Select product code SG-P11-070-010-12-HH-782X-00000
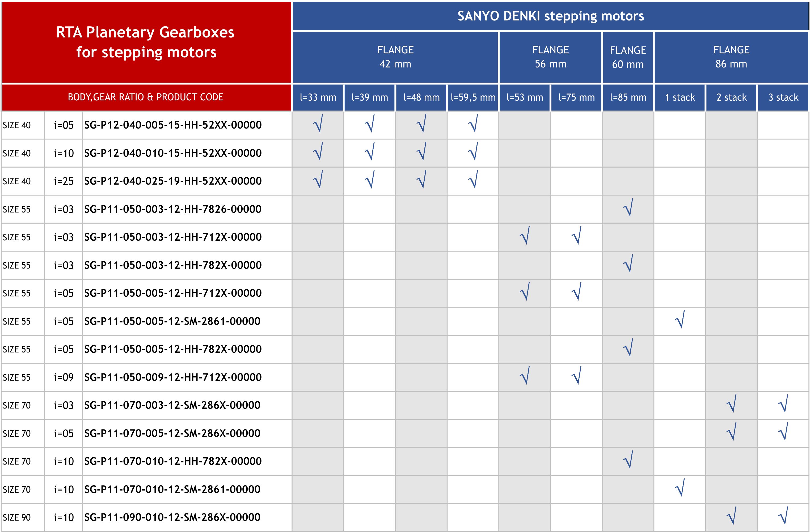The width and height of the screenshot is (810, 532). tap(173, 461)
